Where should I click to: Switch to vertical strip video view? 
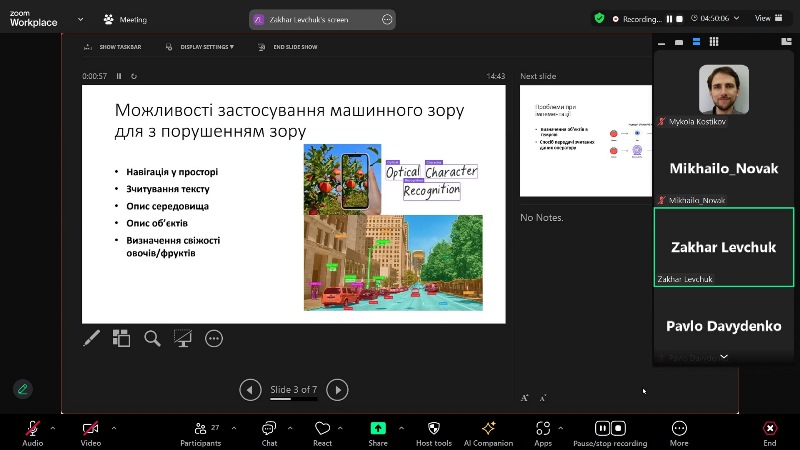696,42
